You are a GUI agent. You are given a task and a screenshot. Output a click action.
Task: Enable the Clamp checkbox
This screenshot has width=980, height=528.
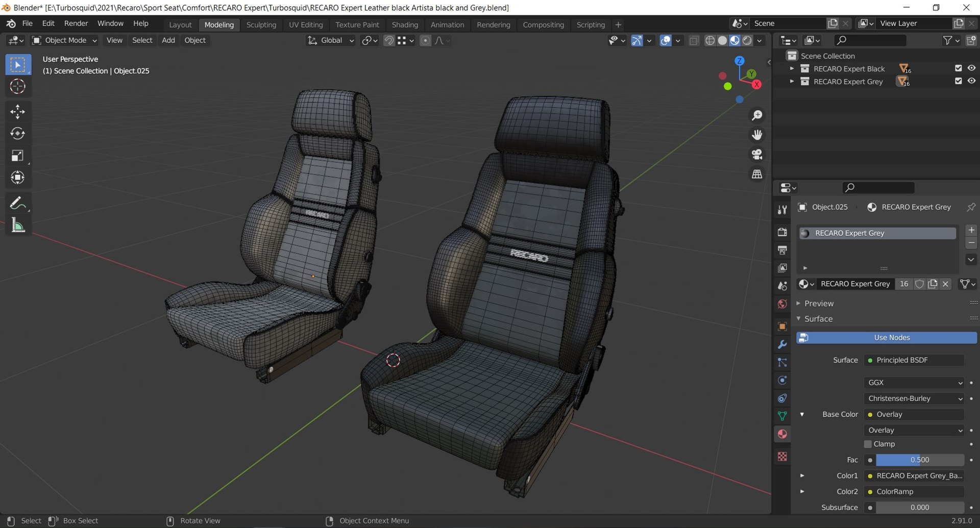[x=868, y=444]
